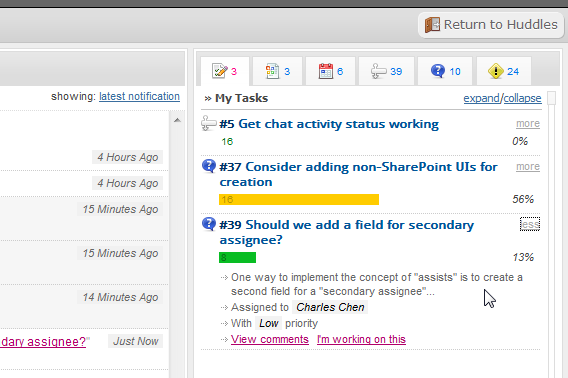Viewport: 568px width, 378px height.
Task: Collapse task #39 with the less link
Action: 530,224
